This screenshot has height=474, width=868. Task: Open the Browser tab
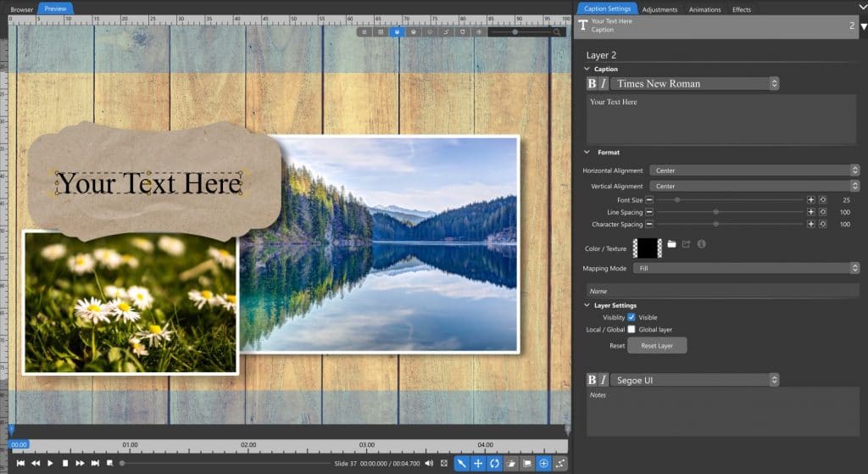point(21,9)
